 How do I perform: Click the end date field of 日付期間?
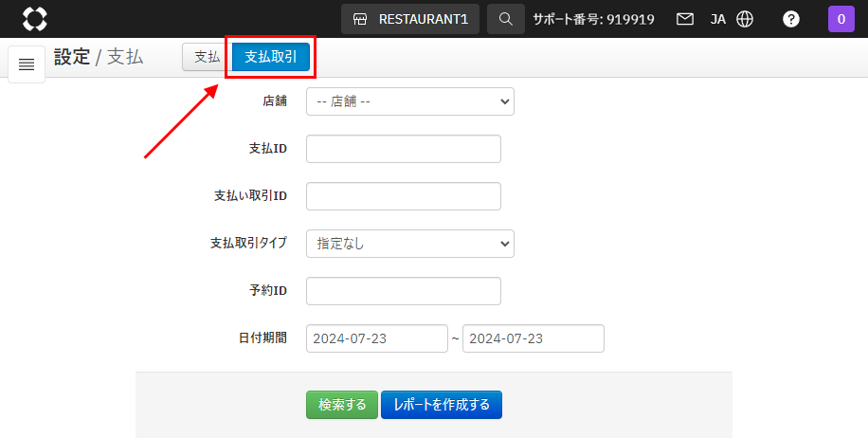pyautogui.click(x=533, y=338)
